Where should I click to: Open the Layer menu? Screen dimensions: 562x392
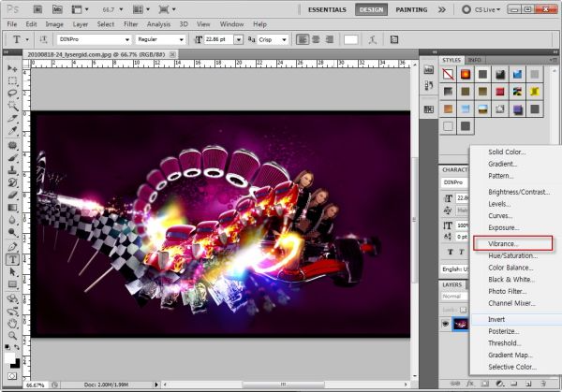[81, 24]
